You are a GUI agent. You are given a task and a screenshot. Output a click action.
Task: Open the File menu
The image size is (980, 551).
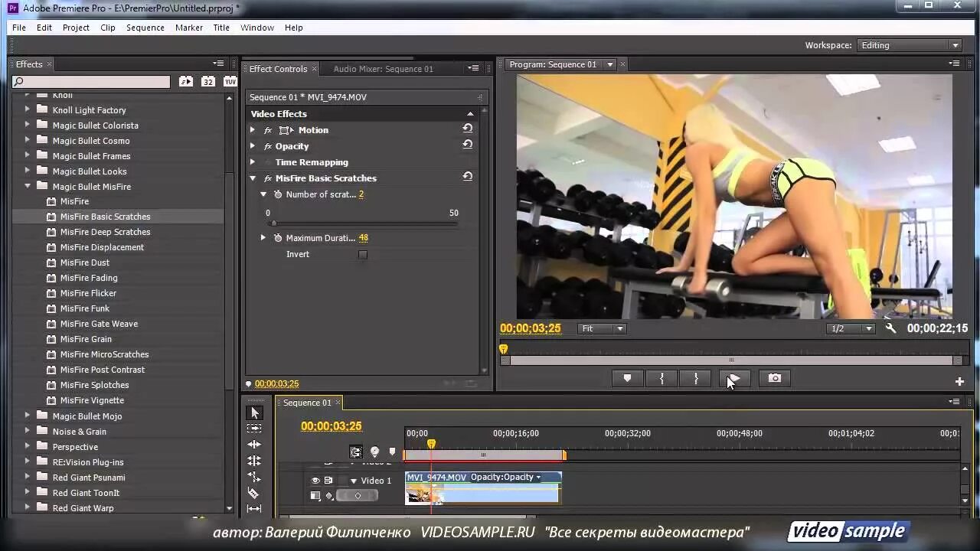(19, 28)
